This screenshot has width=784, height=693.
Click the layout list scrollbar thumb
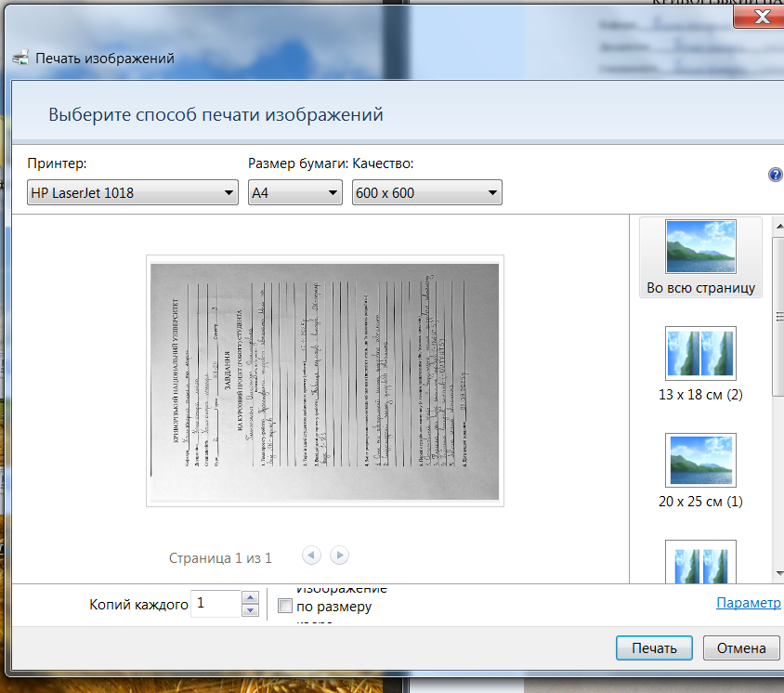point(779,318)
